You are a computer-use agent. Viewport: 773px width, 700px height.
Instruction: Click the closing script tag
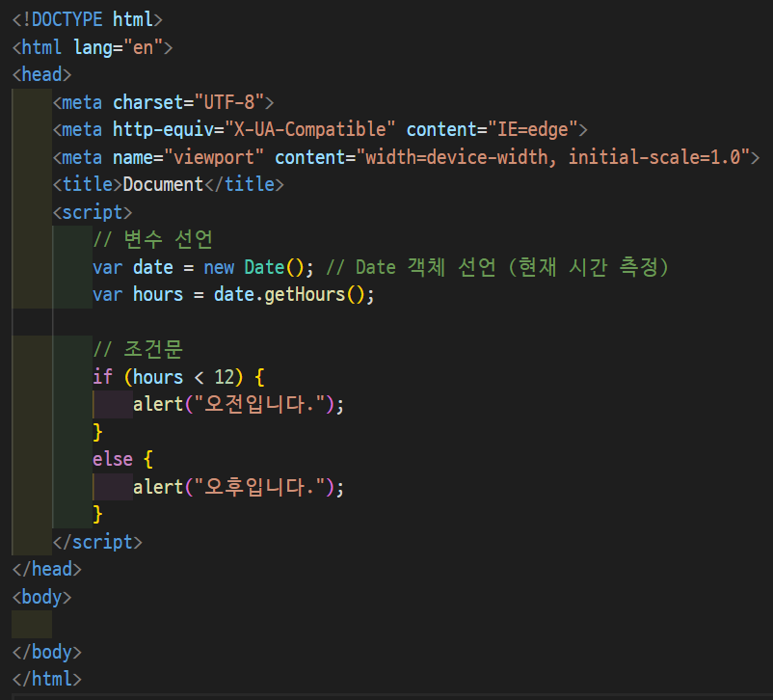pos(97,542)
